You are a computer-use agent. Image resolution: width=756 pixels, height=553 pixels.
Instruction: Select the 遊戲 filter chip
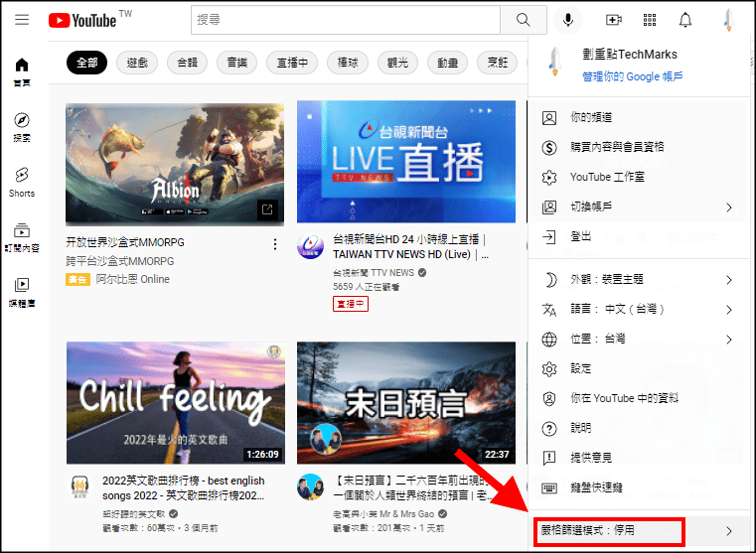pos(137,63)
